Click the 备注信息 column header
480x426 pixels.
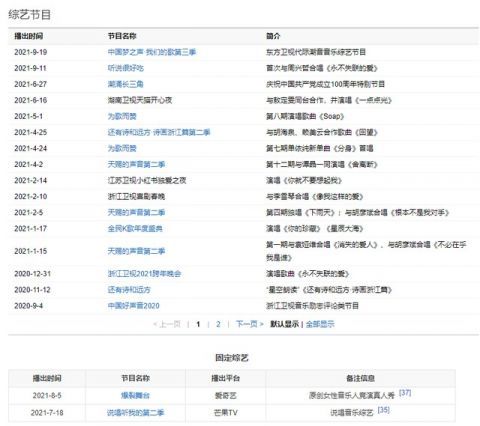(361, 378)
